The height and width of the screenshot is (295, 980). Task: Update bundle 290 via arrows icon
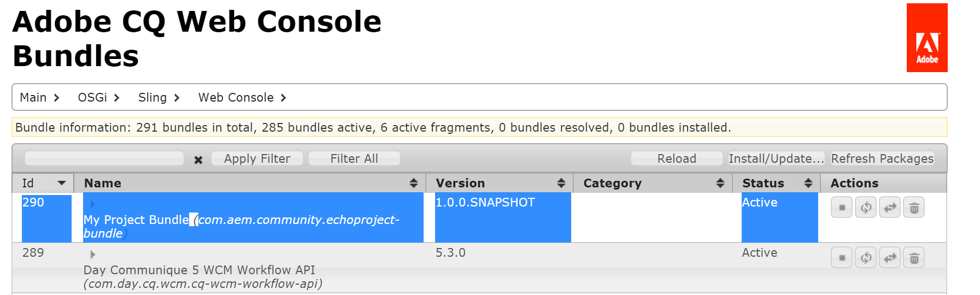point(890,208)
